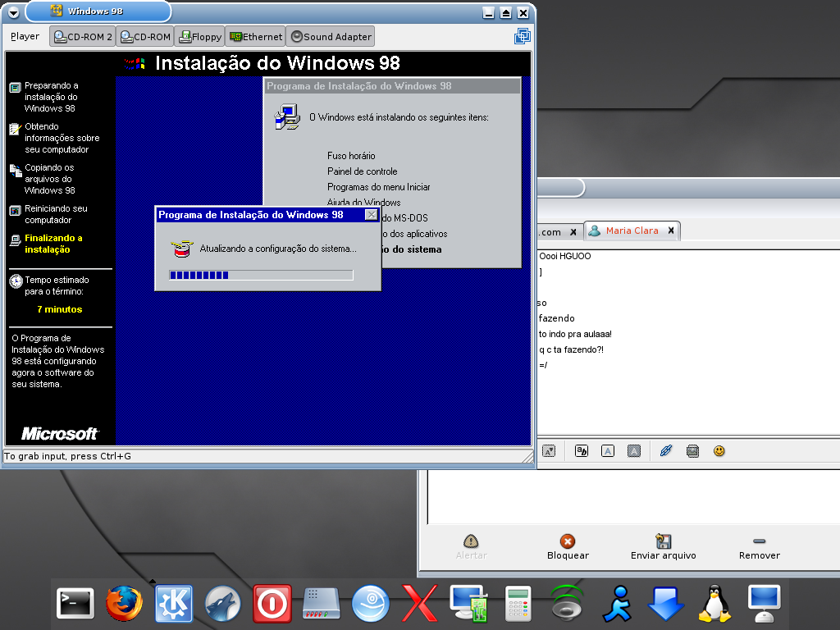Screen dimensions: 840x630
Task: Click the Bloquear button
Action: (568, 547)
